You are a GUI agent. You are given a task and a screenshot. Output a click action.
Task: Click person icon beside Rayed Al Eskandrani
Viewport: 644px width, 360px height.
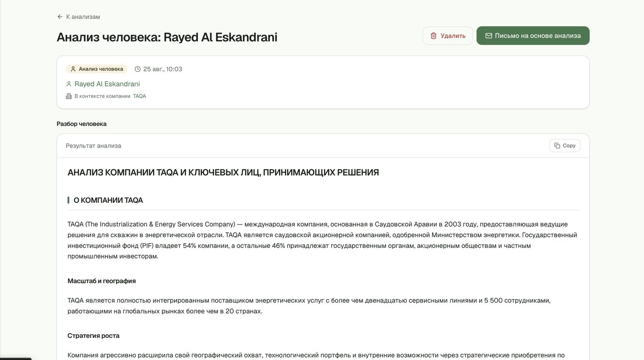coord(69,84)
